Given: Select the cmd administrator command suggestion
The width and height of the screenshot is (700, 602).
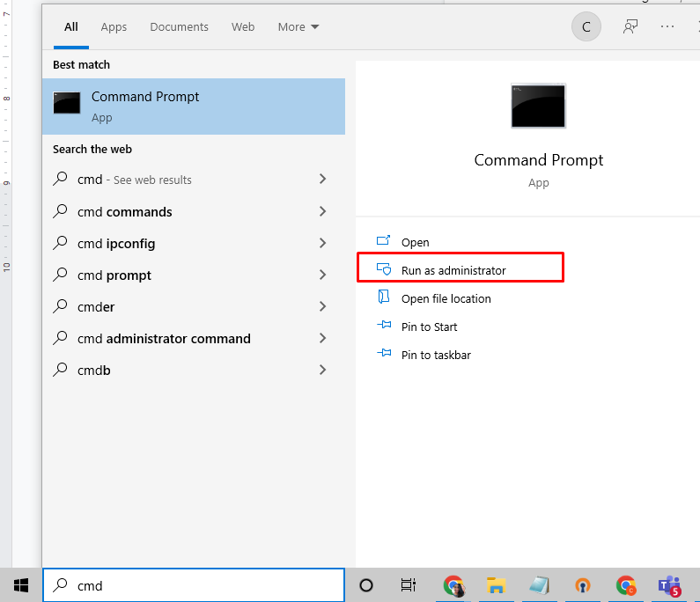Looking at the screenshot, I should pyautogui.click(x=194, y=338).
